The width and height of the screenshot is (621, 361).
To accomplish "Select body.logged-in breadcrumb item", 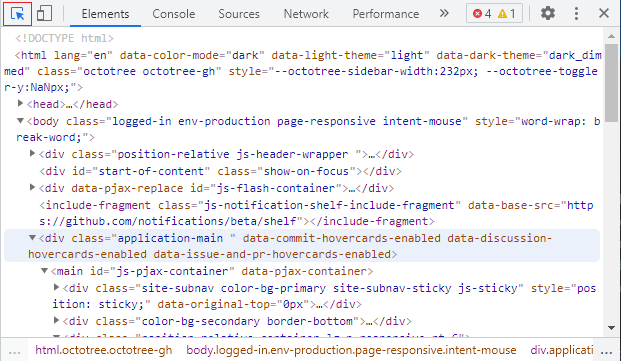I will (x=351, y=350).
